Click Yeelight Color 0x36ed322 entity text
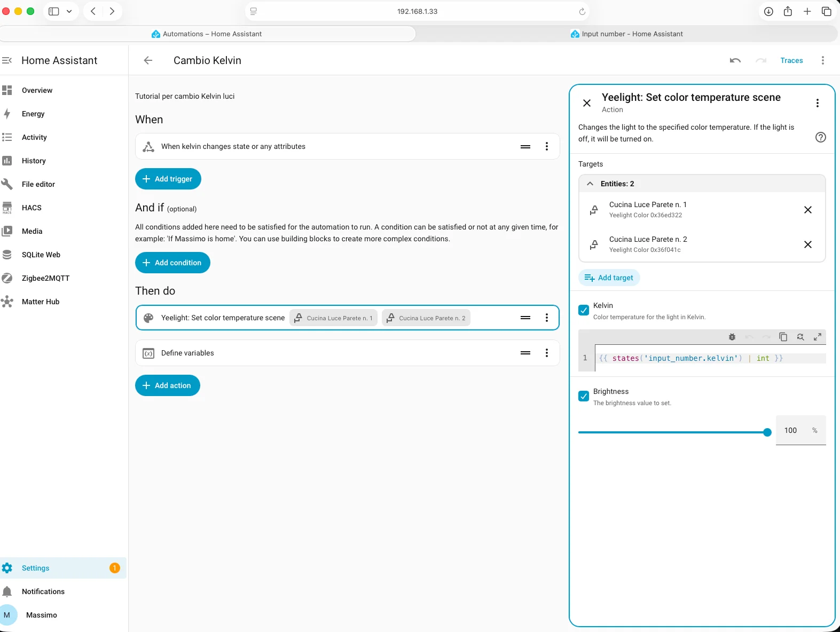 (x=646, y=215)
